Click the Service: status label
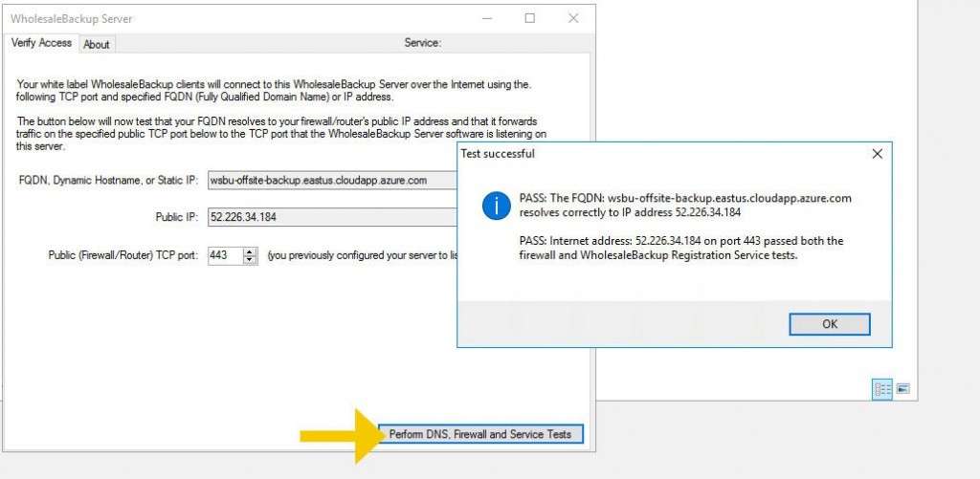 (422, 43)
